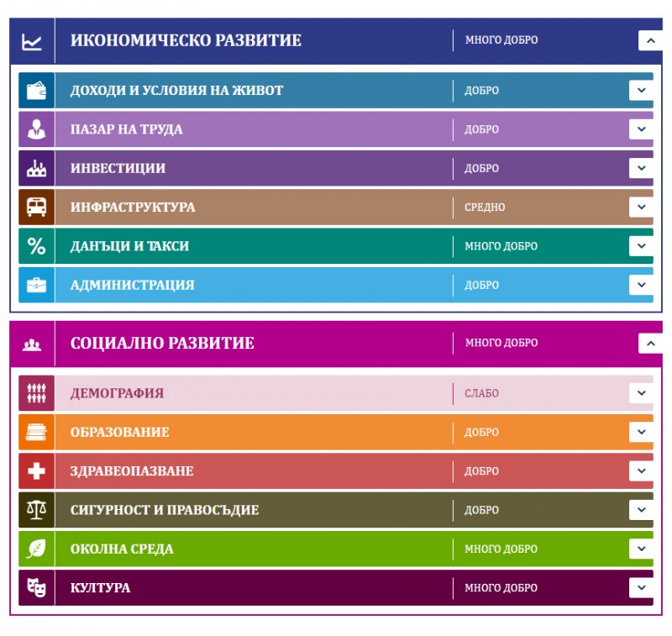Click the books icon for Образование
This screenshot has height=636, width=672.
point(36,433)
